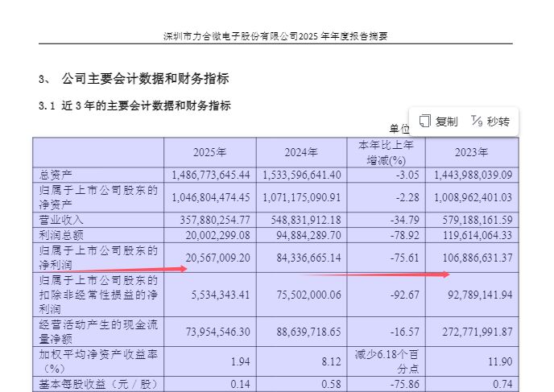
Task: Click the 秒转 convert button
Action: click(490, 122)
